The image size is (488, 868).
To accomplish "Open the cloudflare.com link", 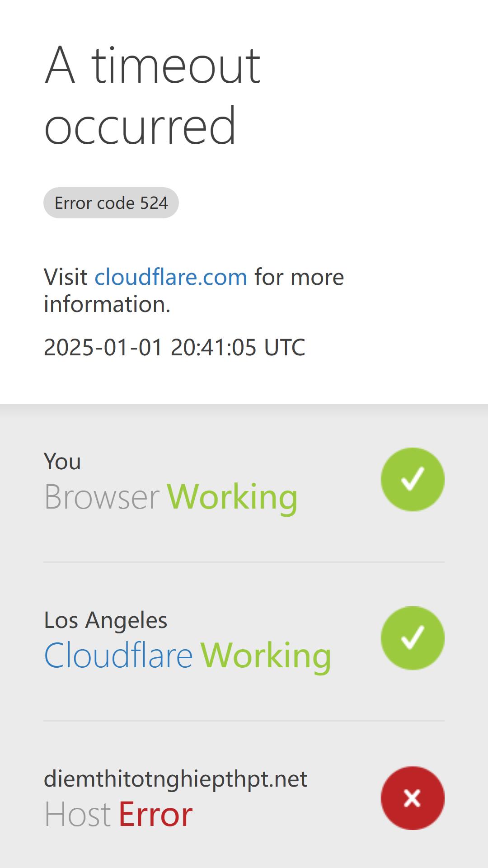I will point(171,277).
